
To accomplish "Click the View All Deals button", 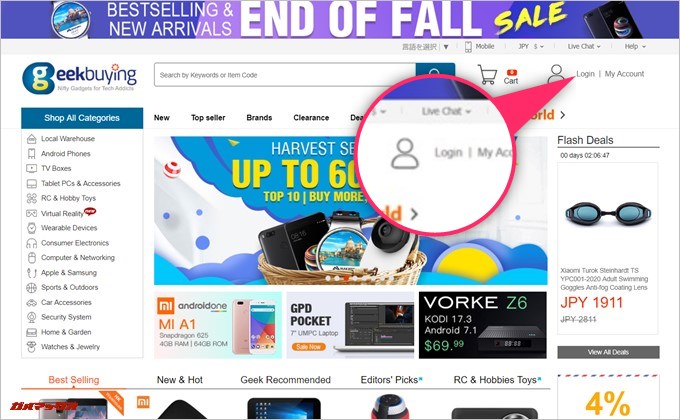I will point(608,352).
